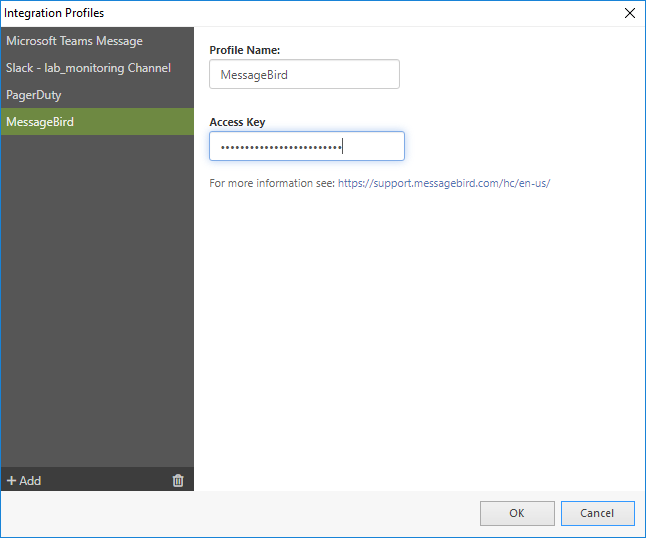Viewport: 646px width, 538px height.
Task: Add a new integration profile
Action: point(24,480)
